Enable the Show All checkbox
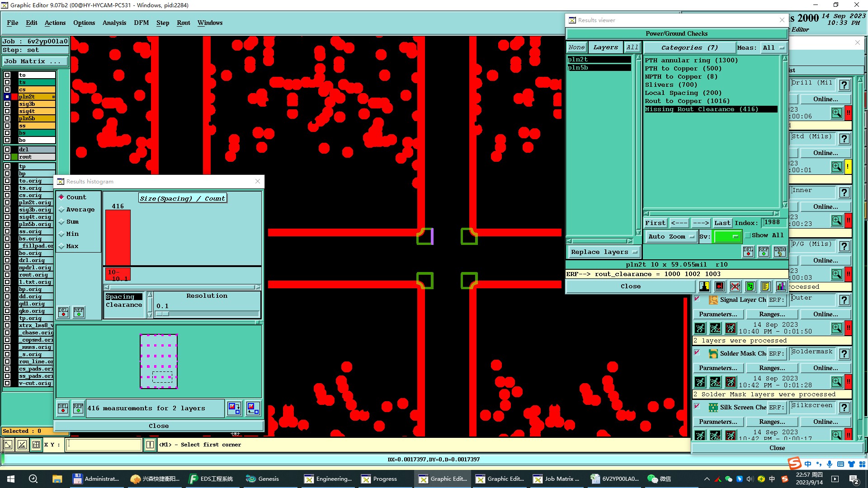 point(748,235)
